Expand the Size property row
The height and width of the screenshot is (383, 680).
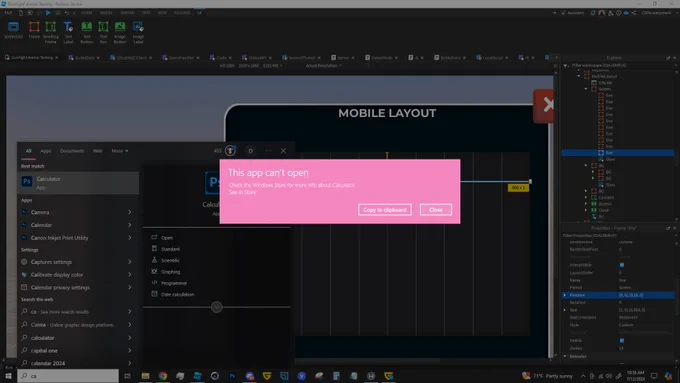[565, 310]
